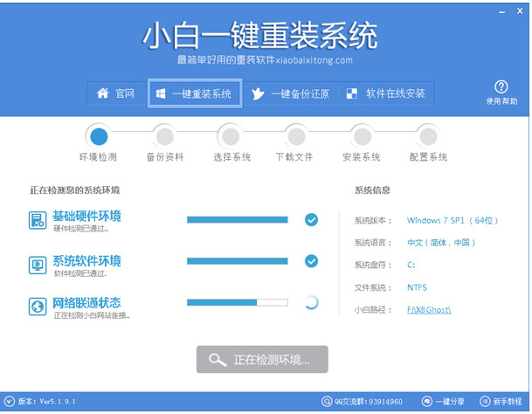Click the checkered square icon on 软件在线安装
The image size is (532, 414).
(351, 93)
